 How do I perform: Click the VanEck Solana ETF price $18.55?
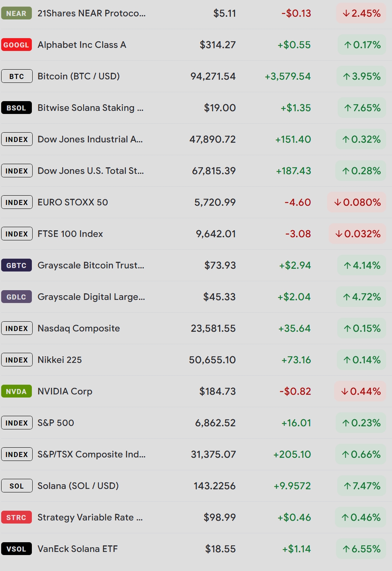click(220, 549)
